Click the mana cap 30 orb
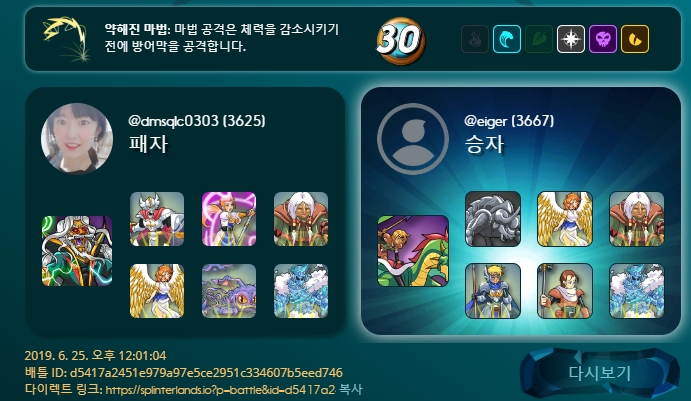The image size is (691, 401). (x=400, y=41)
